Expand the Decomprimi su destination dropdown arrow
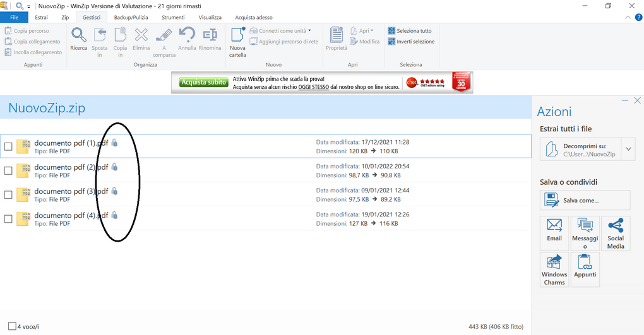The height and width of the screenshot is (335, 644). click(x=628, y=149)
